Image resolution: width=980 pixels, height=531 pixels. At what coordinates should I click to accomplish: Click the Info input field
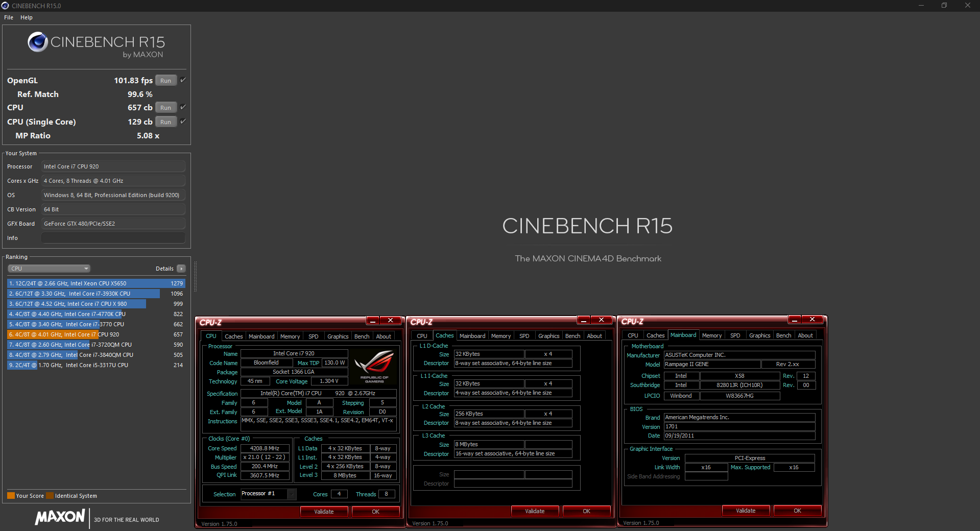click(113, 238)
